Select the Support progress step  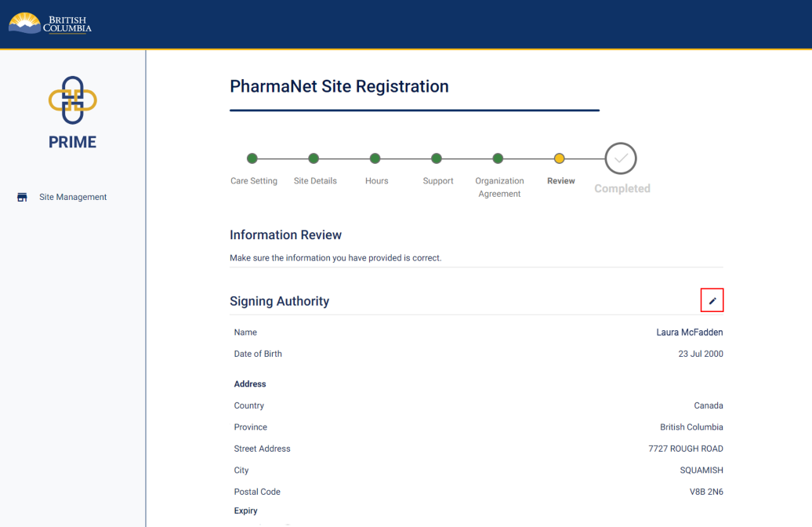(437, 158)
